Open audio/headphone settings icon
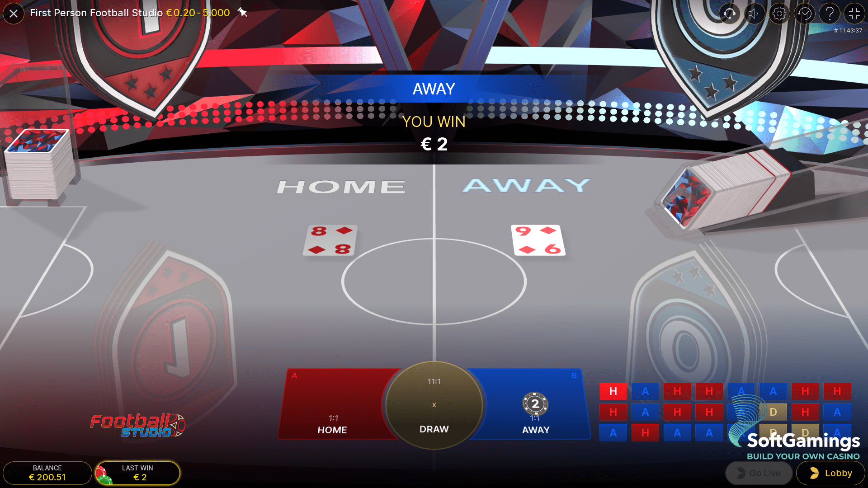This screenshot has width=868, height=488. pyautogui.click(x=730, y=13)
